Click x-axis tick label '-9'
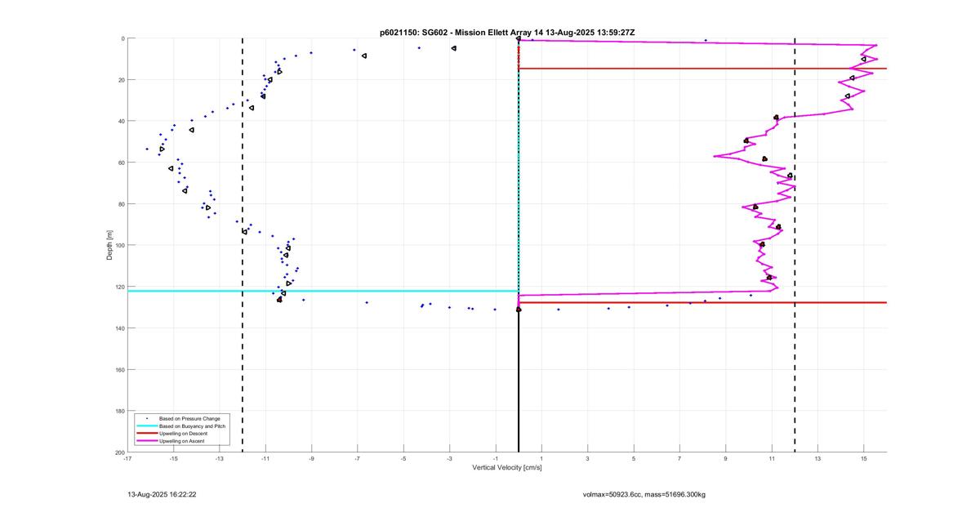Screen dimensions: 980x508 tap(311, 459)
